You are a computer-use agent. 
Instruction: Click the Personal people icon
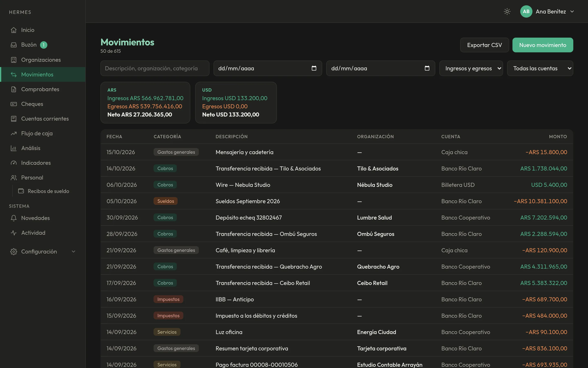coord(14,178)
